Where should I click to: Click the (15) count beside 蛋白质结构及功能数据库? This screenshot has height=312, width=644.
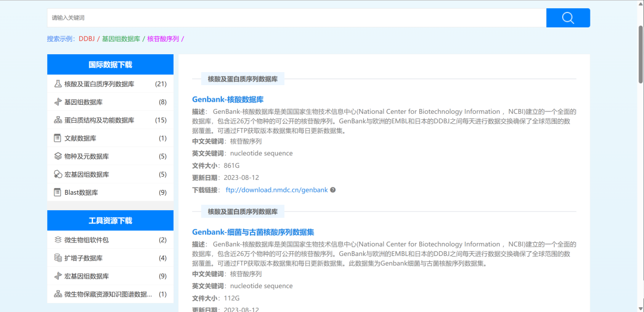tap(160, 120)
